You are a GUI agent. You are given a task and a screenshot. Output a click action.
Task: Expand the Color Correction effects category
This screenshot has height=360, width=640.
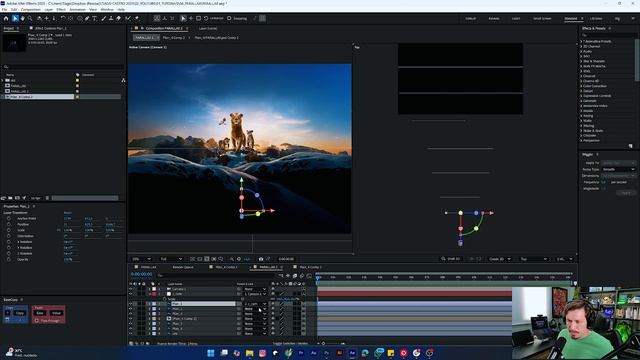[x=581, y=86]
